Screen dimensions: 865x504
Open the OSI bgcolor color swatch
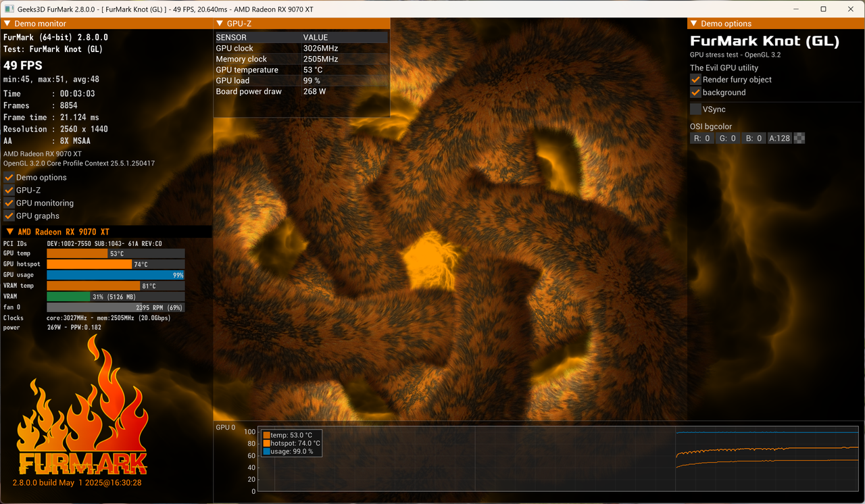click(x=799, y=138)
